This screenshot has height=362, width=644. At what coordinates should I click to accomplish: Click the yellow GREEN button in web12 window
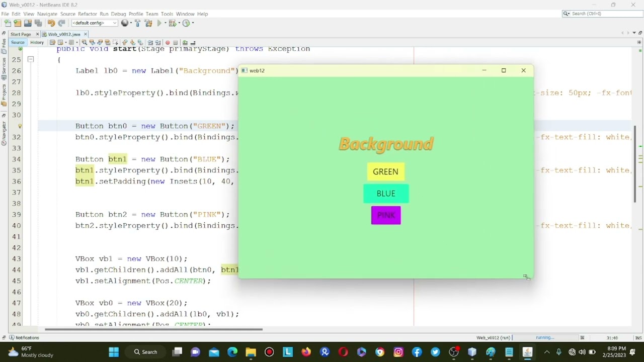pos(385,172)
